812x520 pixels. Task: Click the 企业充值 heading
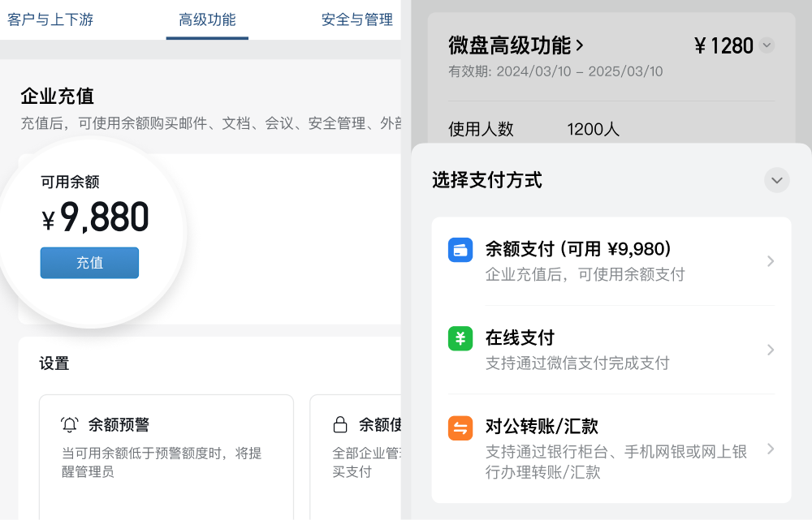[58, 97]
